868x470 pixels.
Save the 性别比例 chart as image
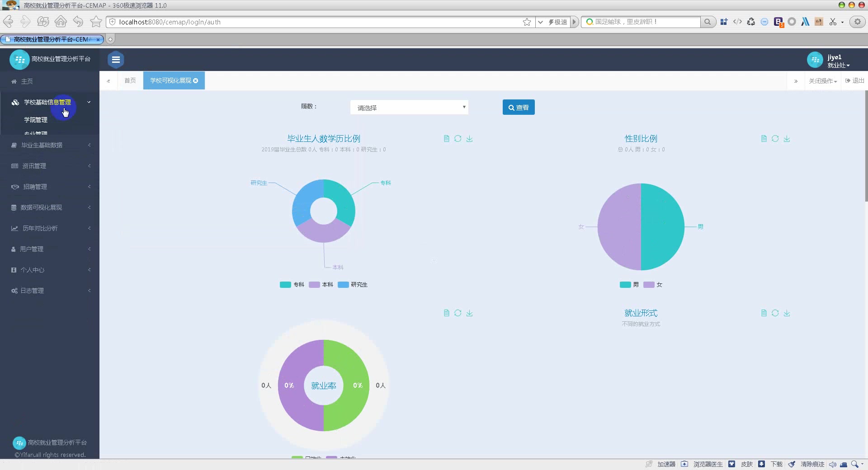coord(787,139)
